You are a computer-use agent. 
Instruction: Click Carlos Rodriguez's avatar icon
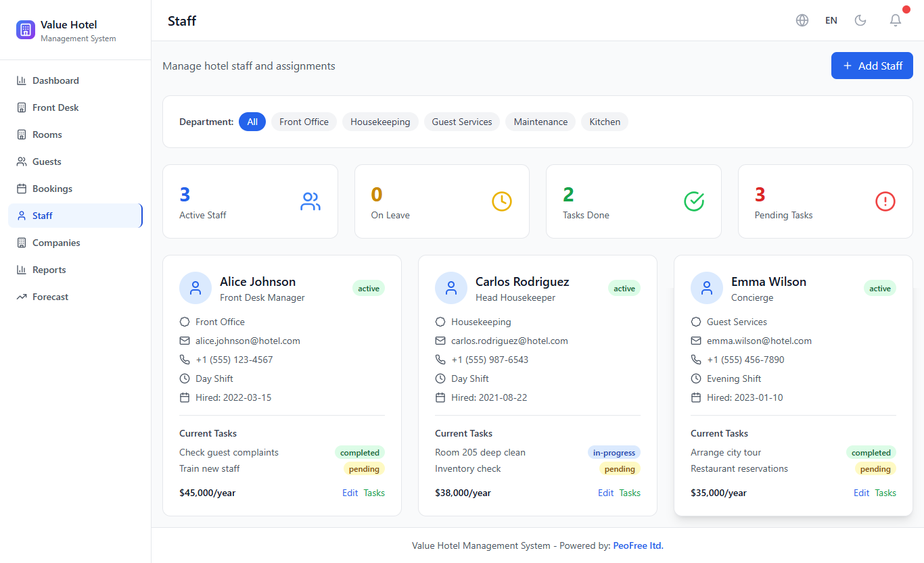[x=451, y=288]
